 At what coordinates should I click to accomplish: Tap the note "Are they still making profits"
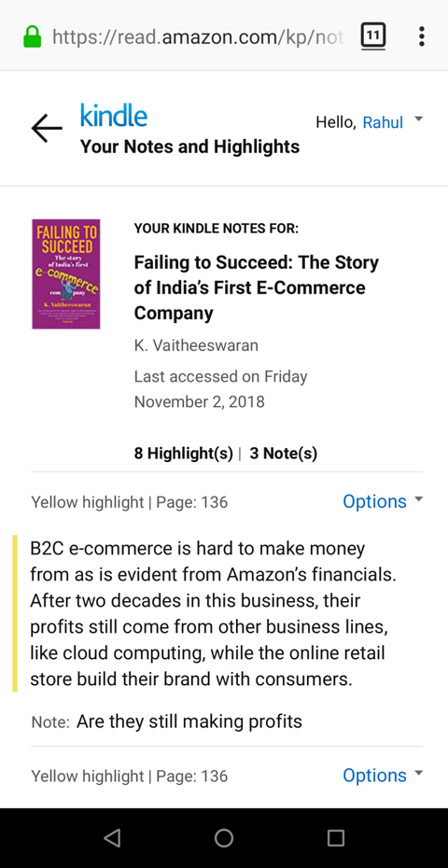click(x=189, y=721)
